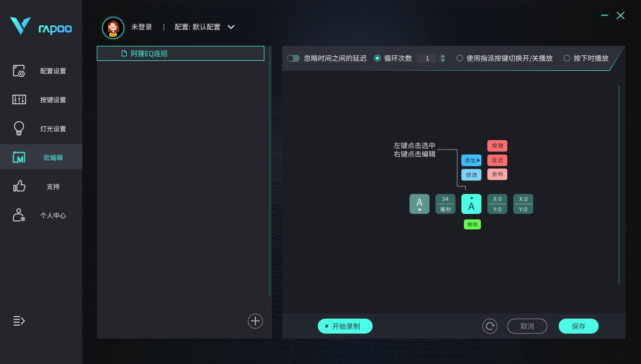Select the 阿狸EQ连招 macro entry
The height and width of the screenshot is (364, 641).
181,53
